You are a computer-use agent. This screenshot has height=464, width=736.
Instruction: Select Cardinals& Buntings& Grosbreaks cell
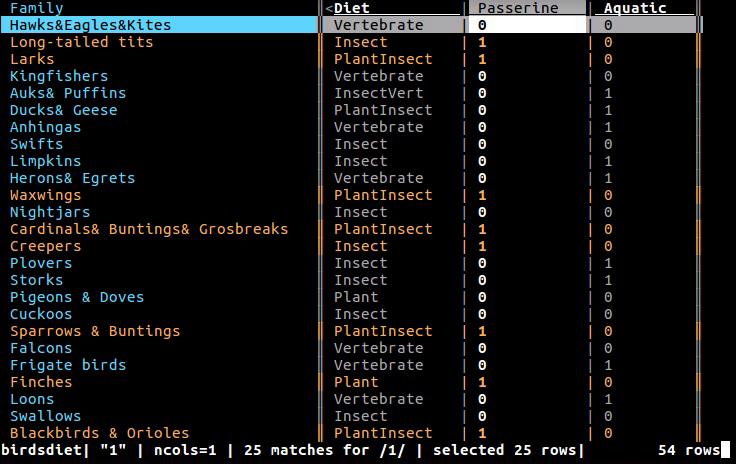point(149,229)
